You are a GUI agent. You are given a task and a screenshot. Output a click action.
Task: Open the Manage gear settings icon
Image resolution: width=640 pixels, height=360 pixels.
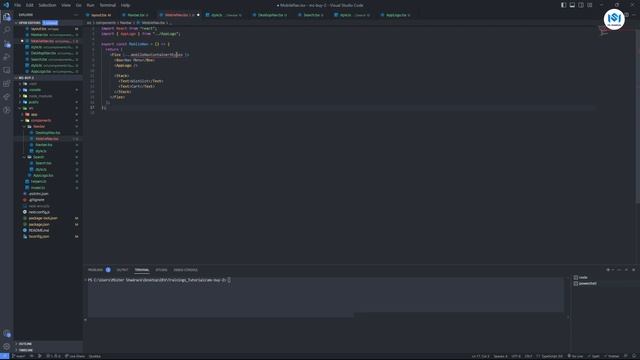[x=7, y=347]
